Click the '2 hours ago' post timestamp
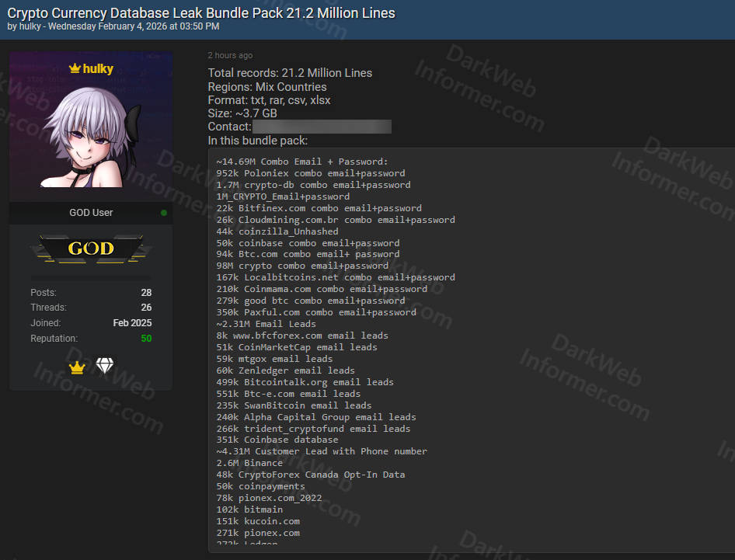This screenshot has width=735, height=560. (230, 56)
